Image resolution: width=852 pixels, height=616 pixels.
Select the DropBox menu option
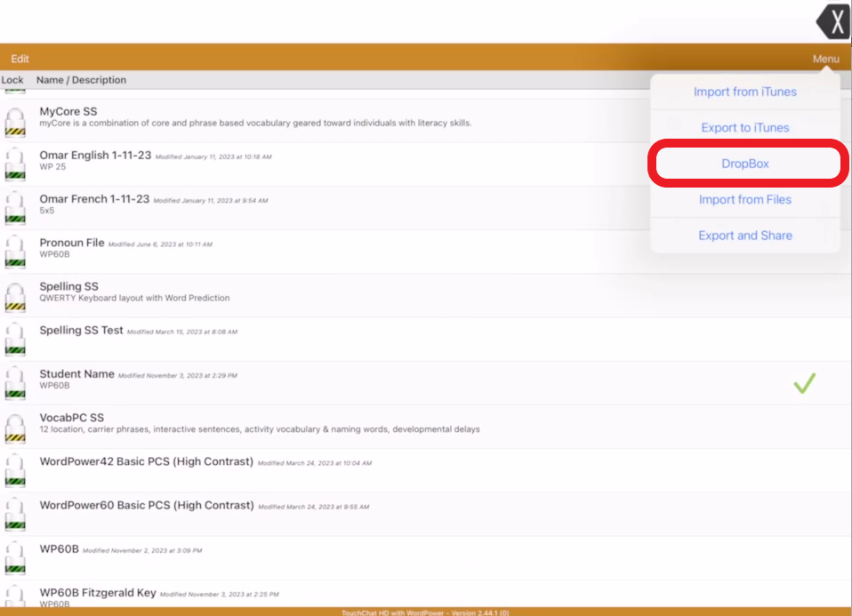coord(745,164)
